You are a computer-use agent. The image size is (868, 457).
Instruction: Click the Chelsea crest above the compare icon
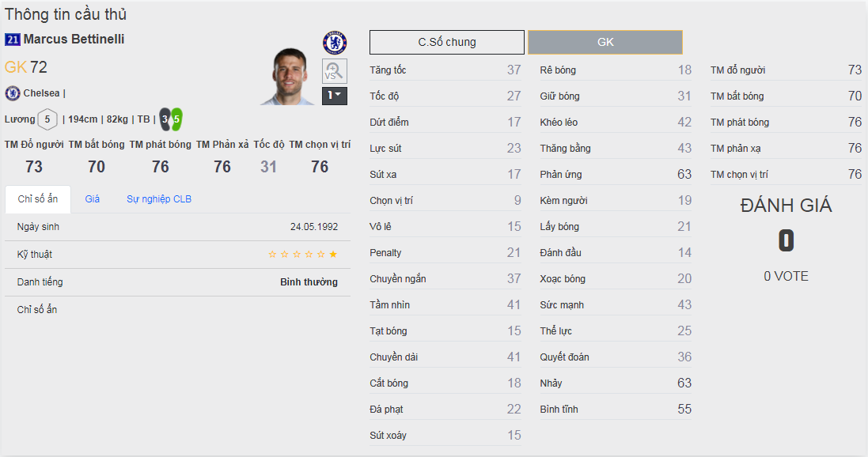tap(335, 43)
